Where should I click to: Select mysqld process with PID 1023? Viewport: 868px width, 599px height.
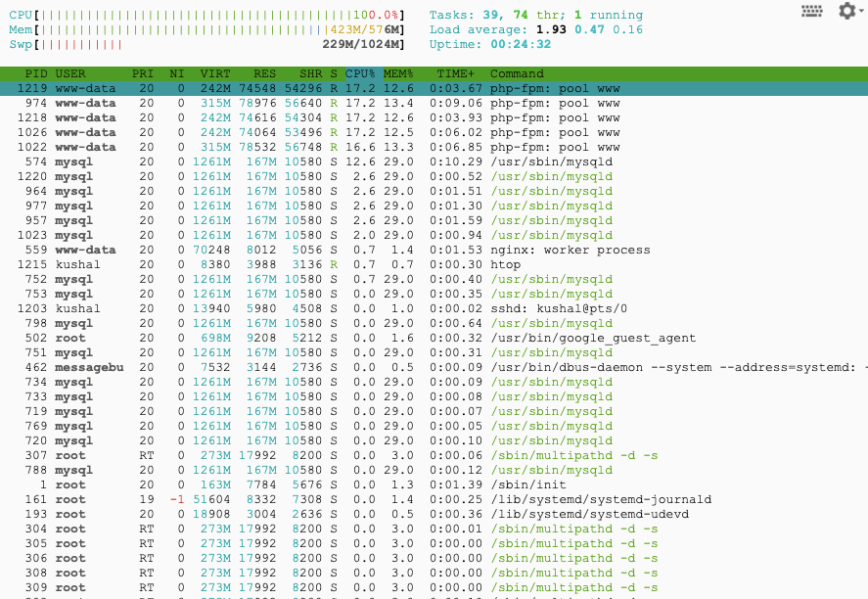tap(434, 235)
